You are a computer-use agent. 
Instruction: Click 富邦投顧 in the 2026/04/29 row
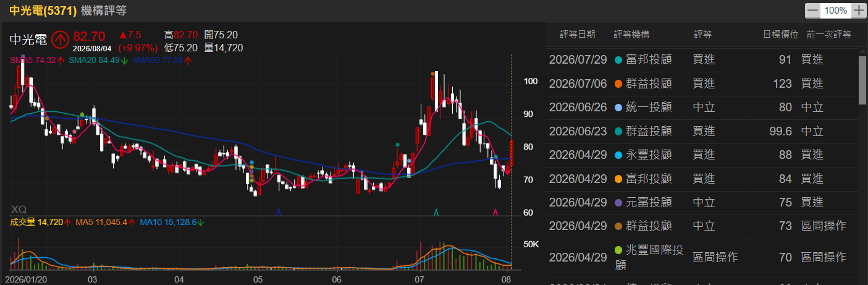click(649, 179)
